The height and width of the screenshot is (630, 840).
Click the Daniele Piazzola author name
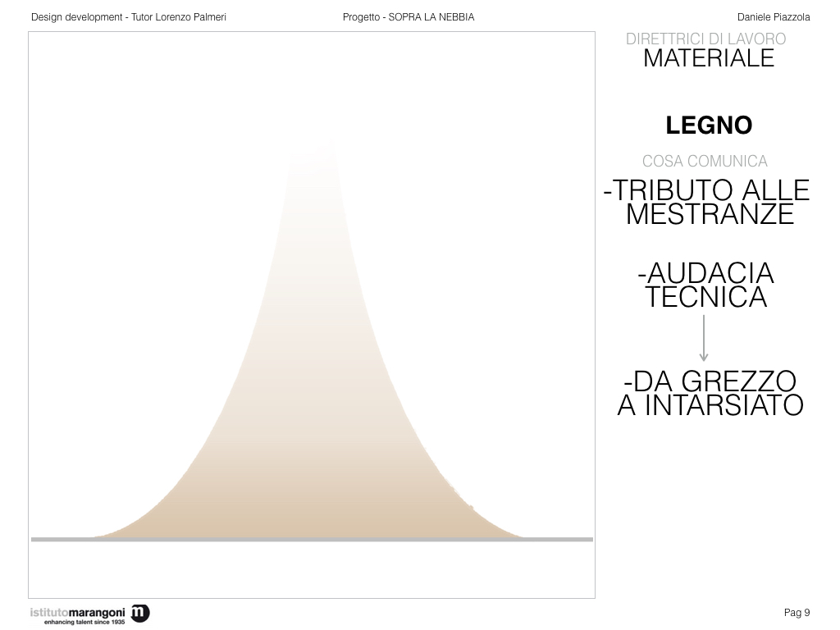point(774,17)
